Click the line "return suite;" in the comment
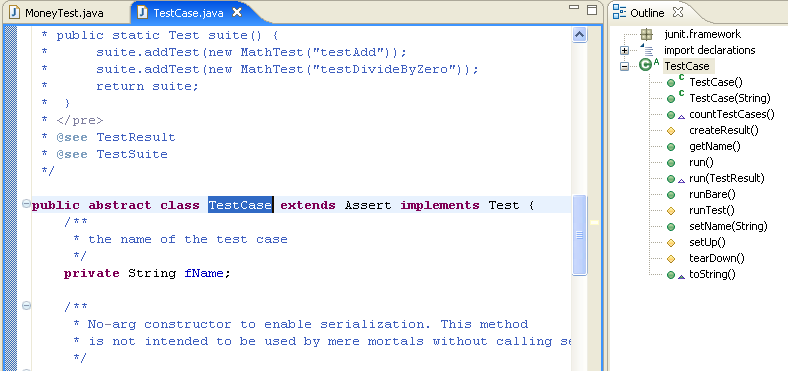 pyautogui.click(x=148, y=86)
